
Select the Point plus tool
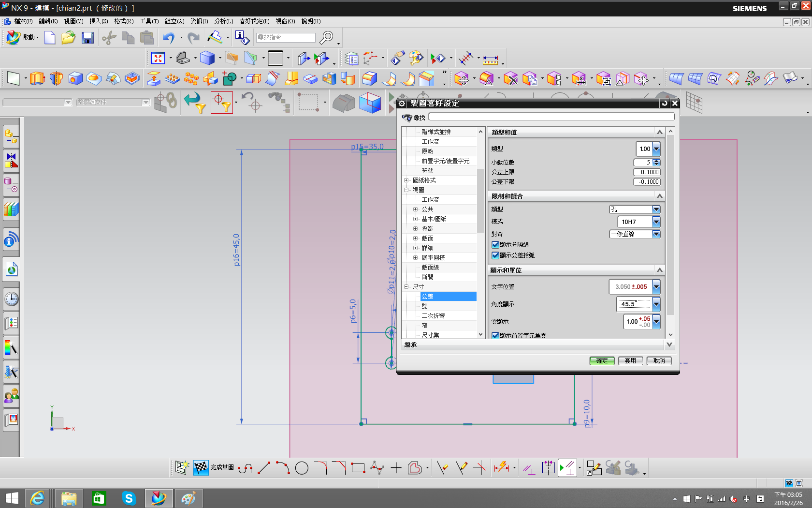(396, 468)
